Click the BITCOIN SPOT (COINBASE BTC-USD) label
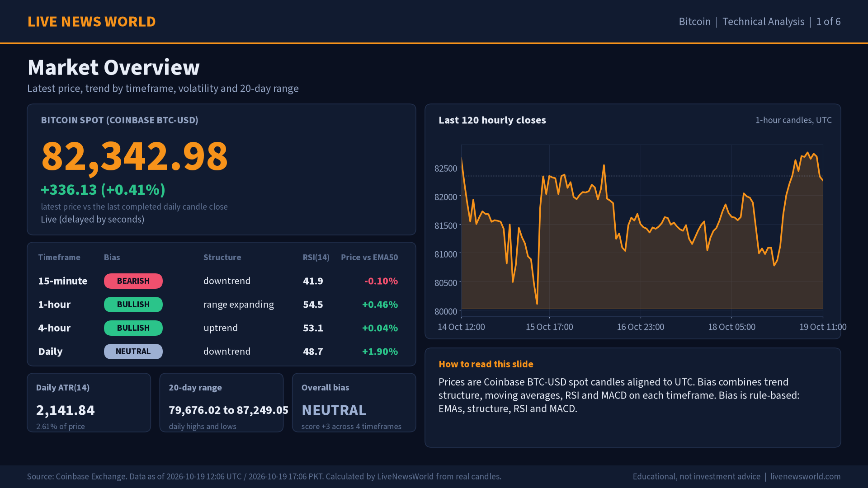The height and width of the screenshot is (488, 868). (119, 120)
